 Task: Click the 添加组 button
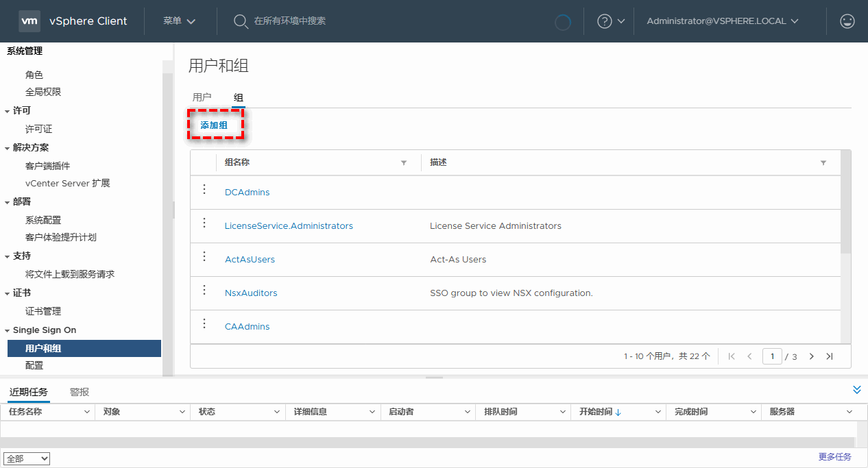point(214,125)
